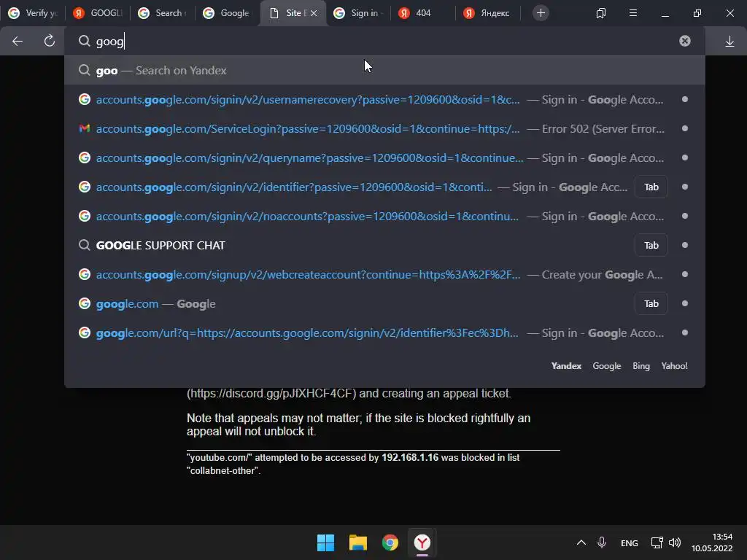Screen dimensions: 747x560
Task: Switch ENG input language
Action: pos(630,543)
